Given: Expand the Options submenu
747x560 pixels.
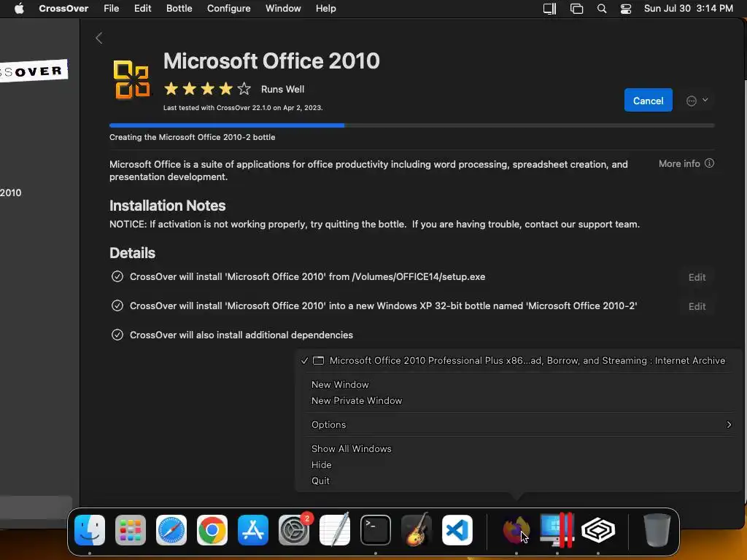Looking at the screenshot, I should (x=517, y=424).
